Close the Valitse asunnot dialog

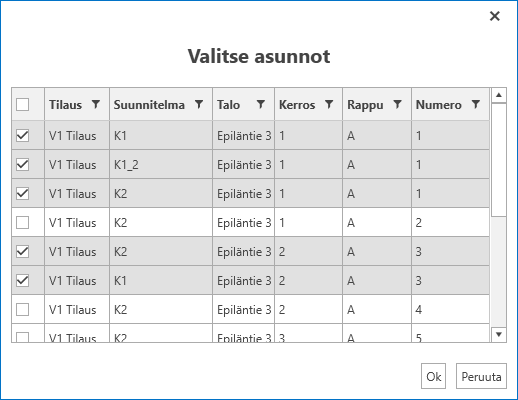[x=495, y=16]
